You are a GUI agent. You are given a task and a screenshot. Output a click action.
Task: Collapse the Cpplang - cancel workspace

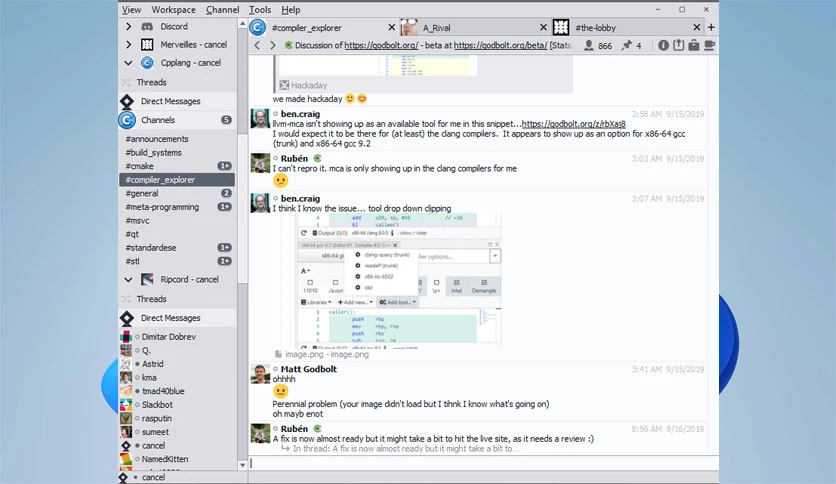tap(128, 62)
